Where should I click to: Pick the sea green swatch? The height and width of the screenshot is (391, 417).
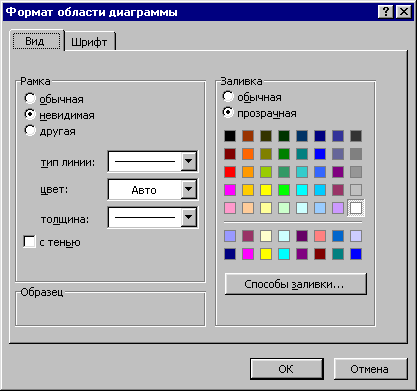[x=284, y=172]
